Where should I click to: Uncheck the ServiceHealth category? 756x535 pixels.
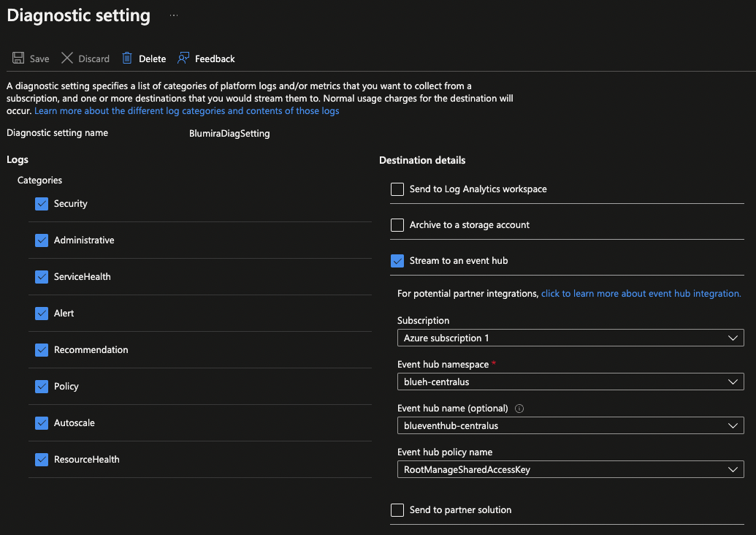tap(42, 276)
